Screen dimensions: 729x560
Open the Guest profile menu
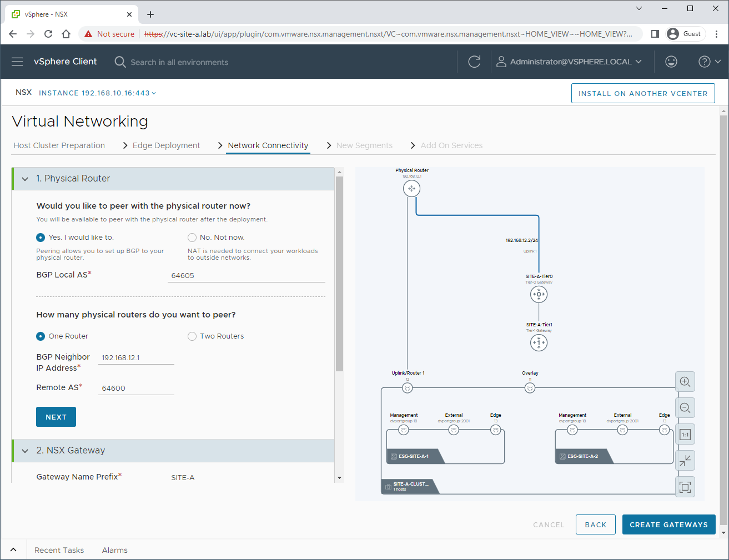686,34
